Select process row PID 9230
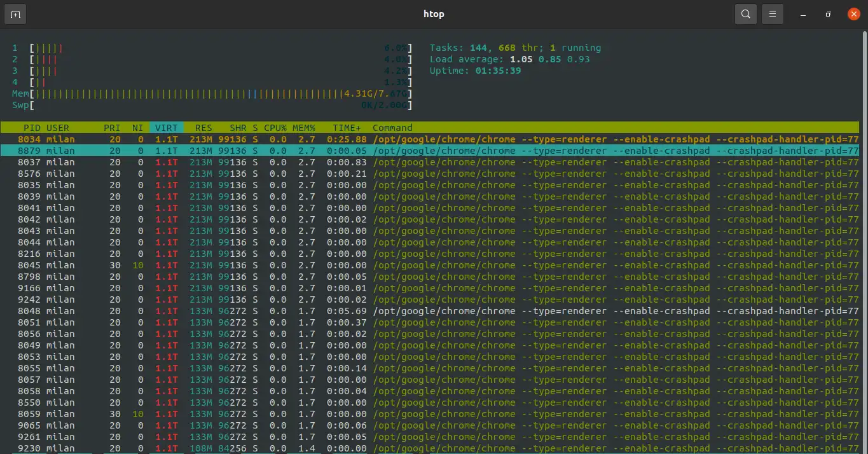The width and height of the screenshot is (868, 454). [x=430, y=448]
